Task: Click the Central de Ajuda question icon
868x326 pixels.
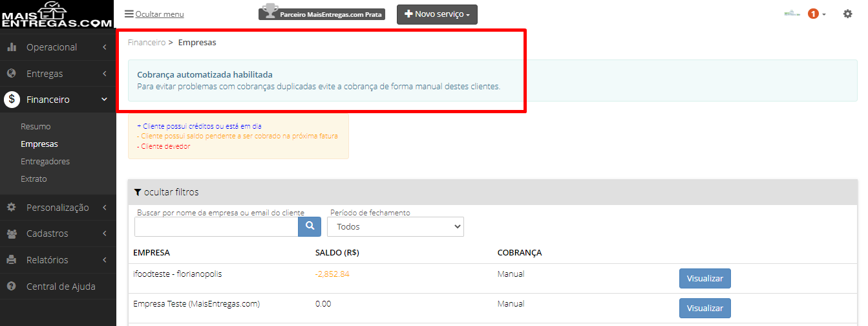Action: click(11, 286)
